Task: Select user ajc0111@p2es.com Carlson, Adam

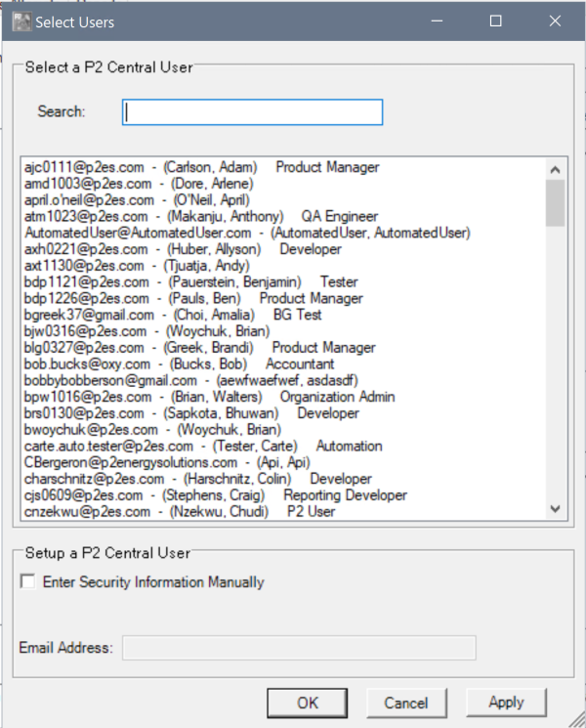Action: [x=200, y=167]
